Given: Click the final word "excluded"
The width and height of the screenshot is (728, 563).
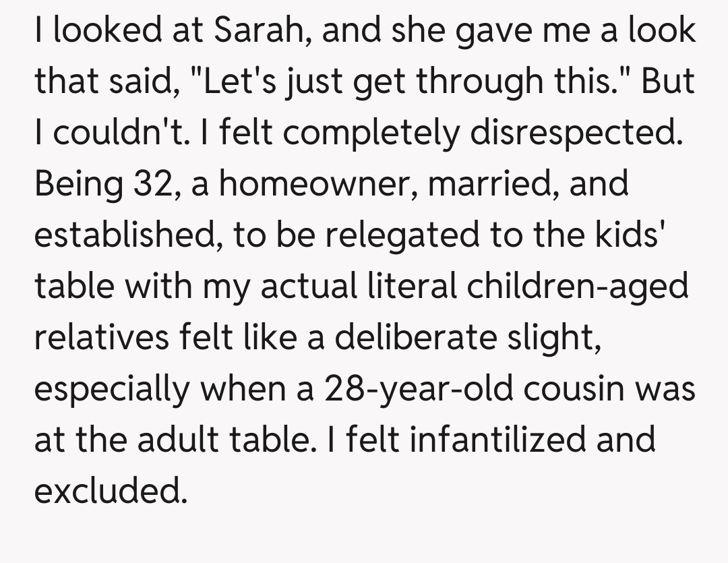Looking at the screenshot, I should (109, 491).
